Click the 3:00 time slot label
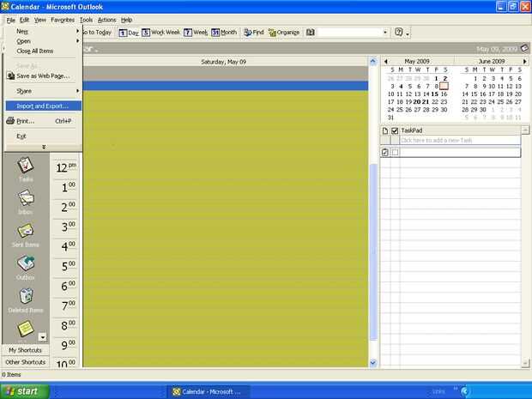 [68, 227]
